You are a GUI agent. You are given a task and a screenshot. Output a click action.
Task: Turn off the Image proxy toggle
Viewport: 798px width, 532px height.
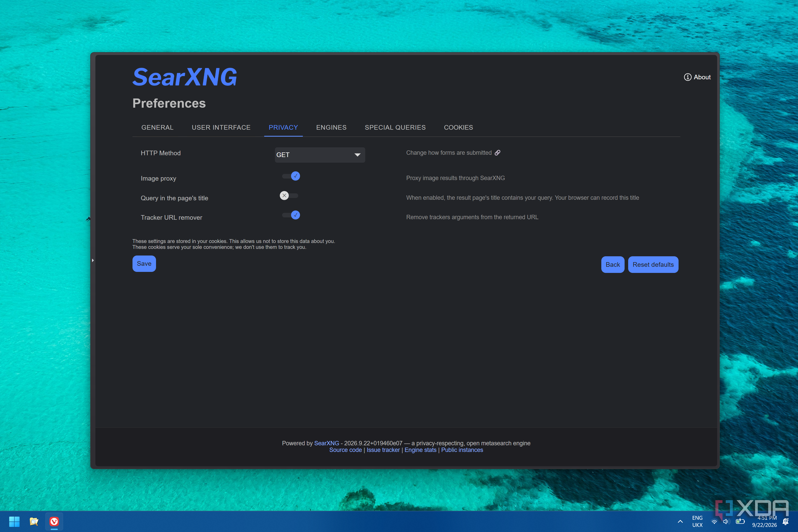tap(291, 176)
